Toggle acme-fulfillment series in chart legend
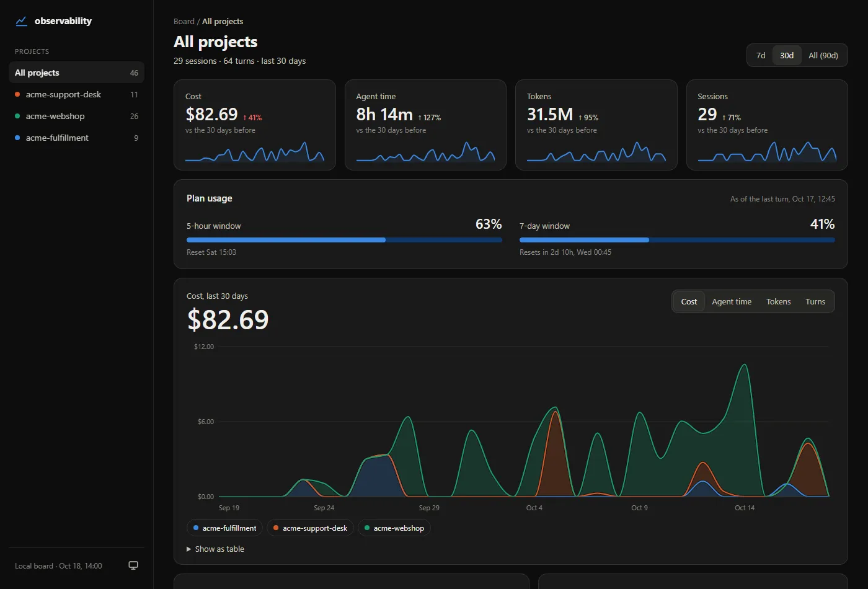This screenshot has width=868, height=589. (x=224, y=528)
